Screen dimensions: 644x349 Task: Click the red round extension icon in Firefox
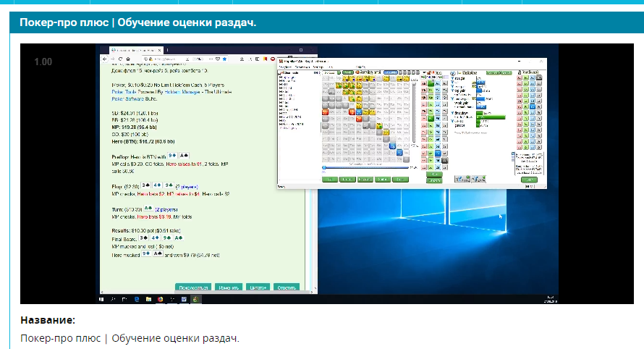coord(273,59)
